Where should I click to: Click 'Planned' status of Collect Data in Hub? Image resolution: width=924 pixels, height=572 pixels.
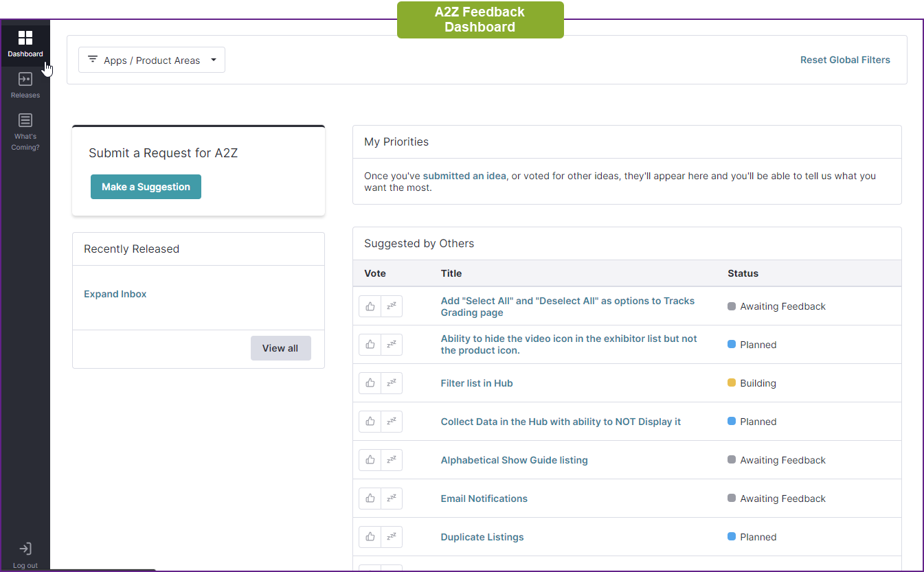[x=752, y=422]
